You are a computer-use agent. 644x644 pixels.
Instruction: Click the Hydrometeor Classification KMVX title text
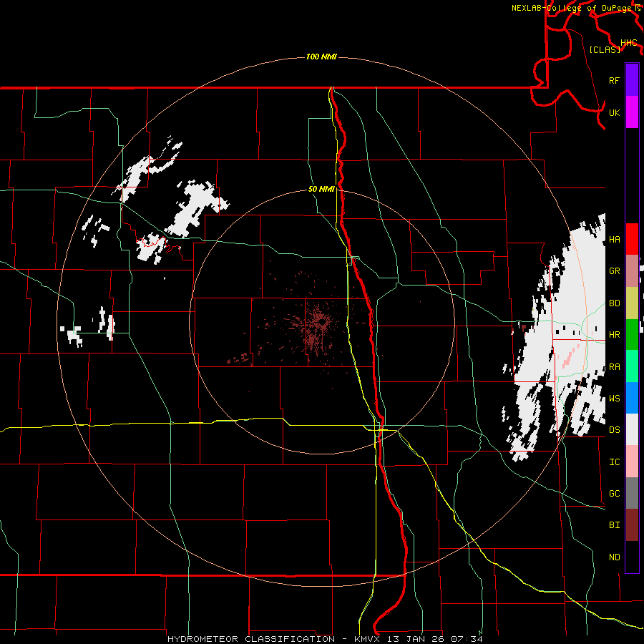(325, 639)
